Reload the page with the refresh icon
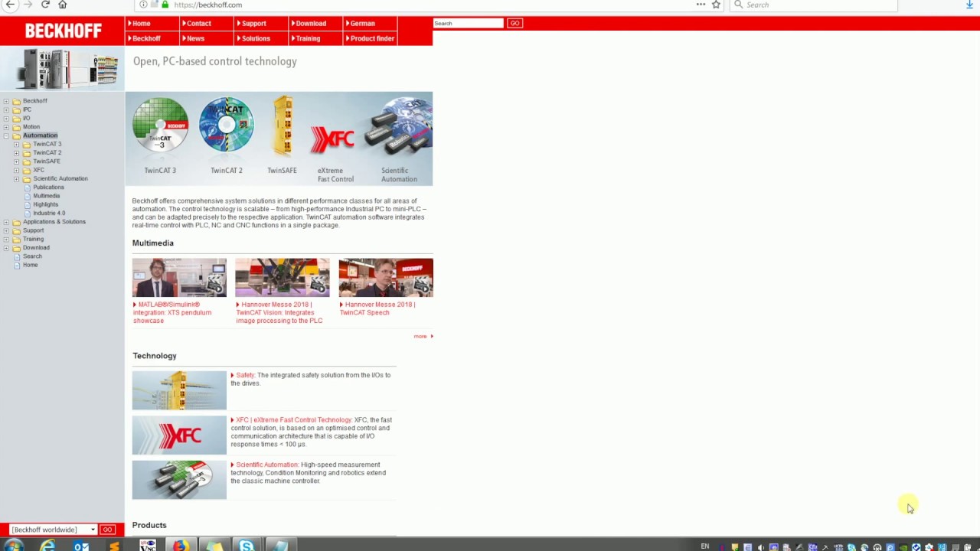The height and width of the screenshot is (551, 980). click(x=45, y=5)
